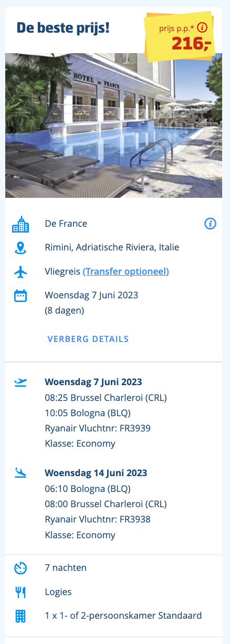This screenshot has width=230, height=644.
Task: Click the De France hotel name
Action: click(x=66, y=224)
